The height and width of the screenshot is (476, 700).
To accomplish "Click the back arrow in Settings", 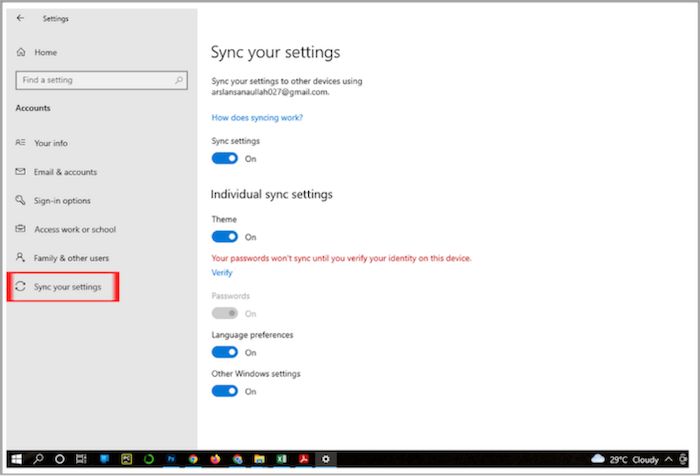I will (21, 18).
